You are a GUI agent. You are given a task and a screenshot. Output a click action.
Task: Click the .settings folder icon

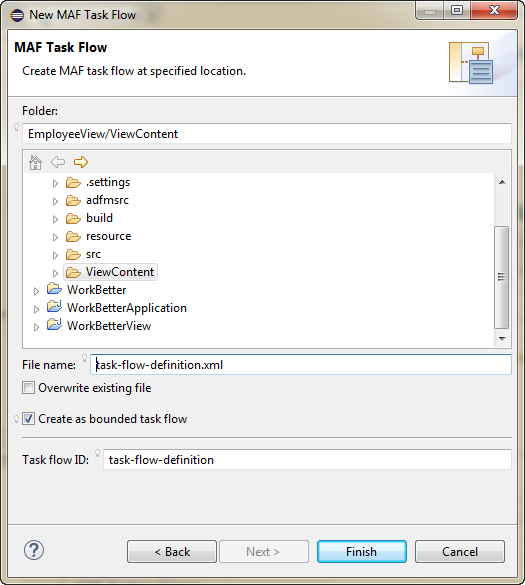point(73,182)
